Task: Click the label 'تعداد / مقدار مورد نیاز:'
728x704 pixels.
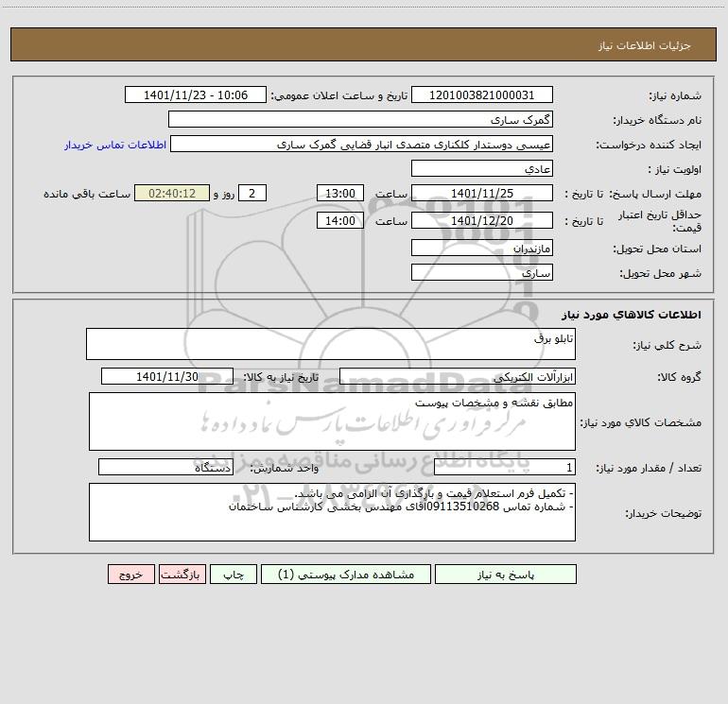Action: coord(649,469)
